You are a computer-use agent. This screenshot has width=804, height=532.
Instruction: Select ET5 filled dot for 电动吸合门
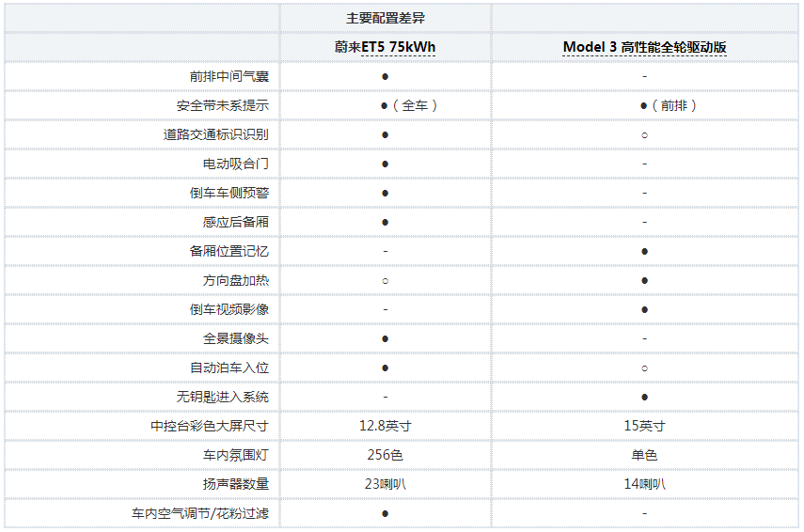tap(386, 164)
